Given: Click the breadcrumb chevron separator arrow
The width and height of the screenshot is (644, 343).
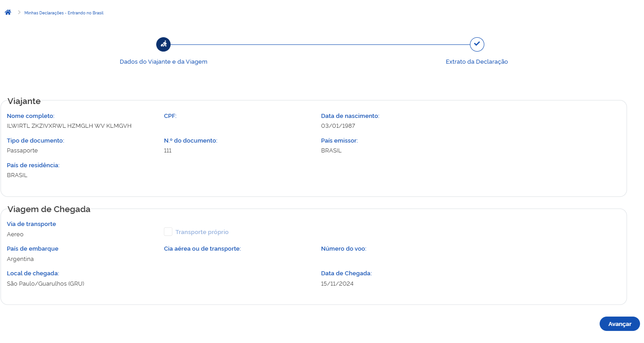Looking at the screenshot, I should coord(19,13).
